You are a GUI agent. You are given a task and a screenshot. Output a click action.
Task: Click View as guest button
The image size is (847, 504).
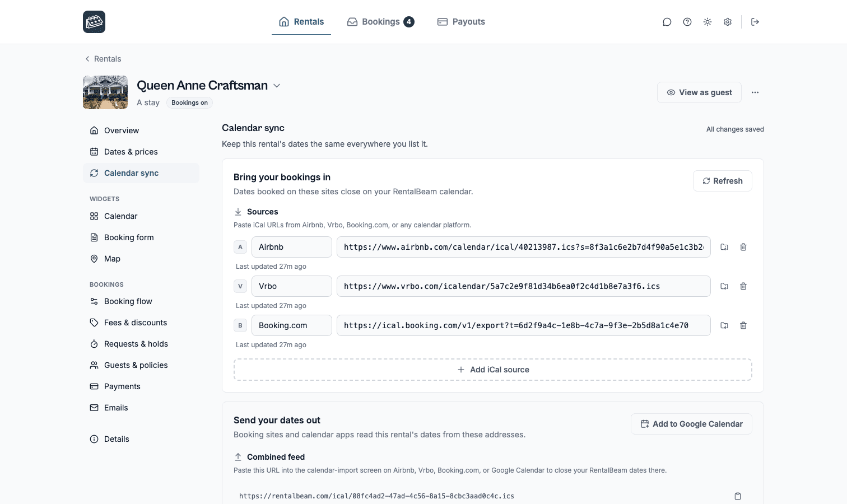699,92
